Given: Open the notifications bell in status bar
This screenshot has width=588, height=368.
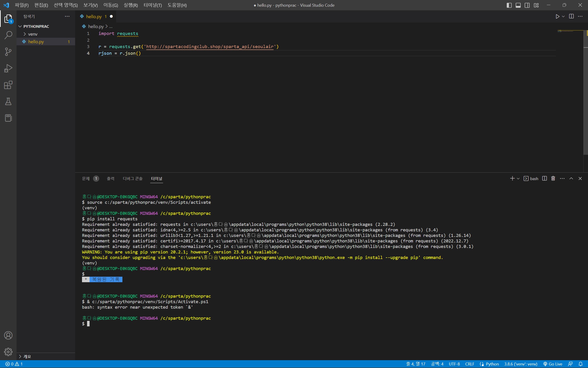Looking at the screenshot, I should 580,364.
